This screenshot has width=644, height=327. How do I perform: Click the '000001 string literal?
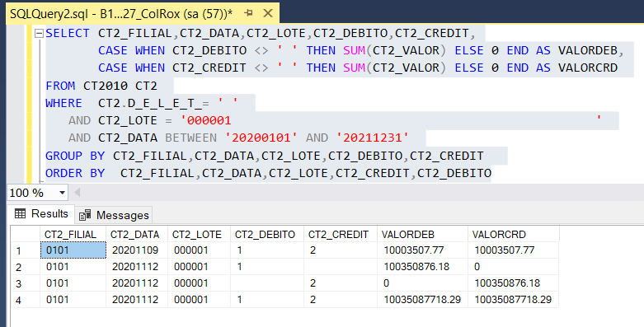[x=206, y=120]
